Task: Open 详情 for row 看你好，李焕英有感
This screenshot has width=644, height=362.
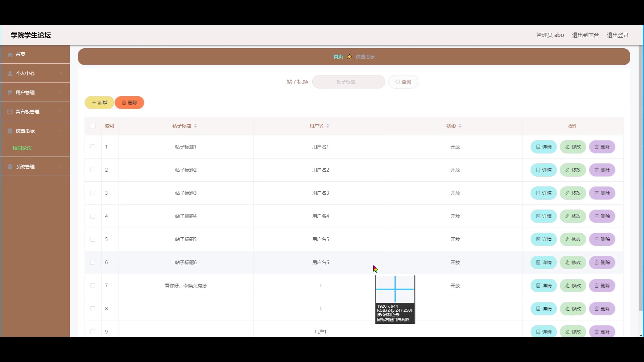Action: (x=543, y=286)
